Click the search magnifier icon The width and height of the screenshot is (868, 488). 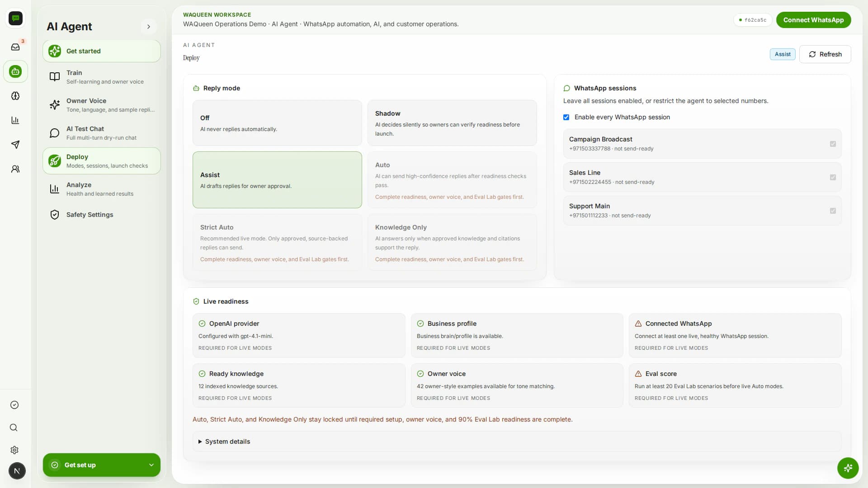pyautogui.click(x=14, y=427)
